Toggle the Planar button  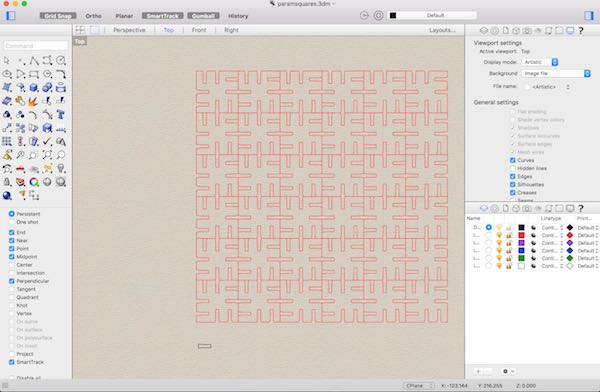(x=124, y=16)
